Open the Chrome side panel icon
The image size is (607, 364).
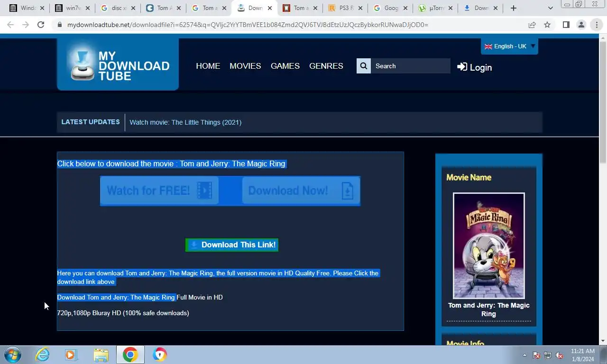[566, 25]
